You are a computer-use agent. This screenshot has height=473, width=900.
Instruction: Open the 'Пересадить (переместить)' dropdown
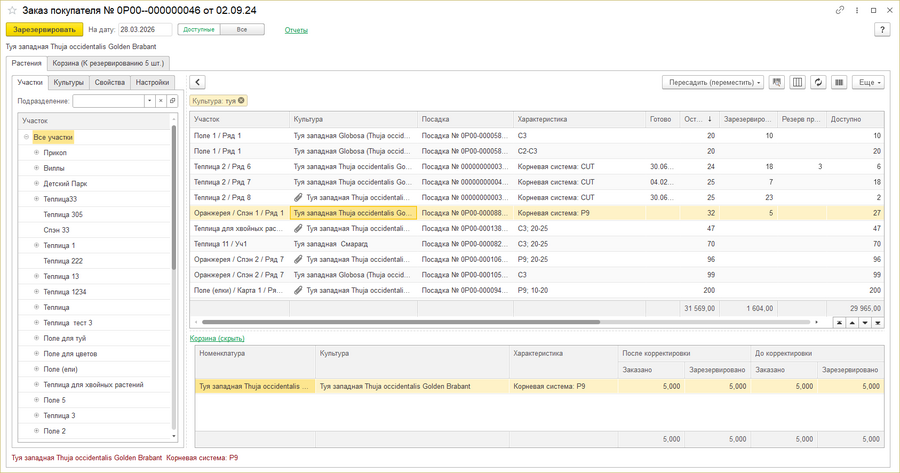pos(712,82)
